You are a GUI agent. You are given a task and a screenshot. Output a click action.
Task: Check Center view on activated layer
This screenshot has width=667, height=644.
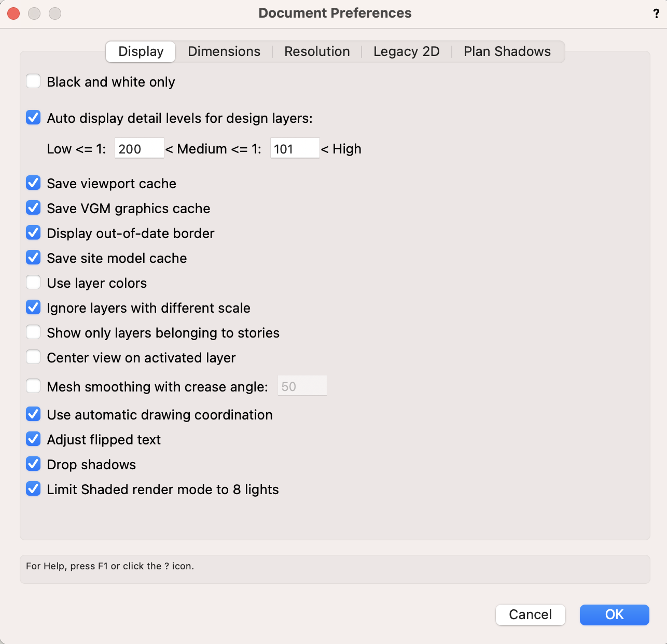(34, 357)
